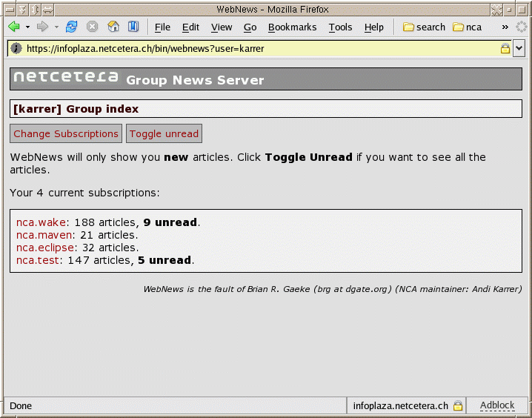Click 'Group News Server' header text

[x=195, y=80]
